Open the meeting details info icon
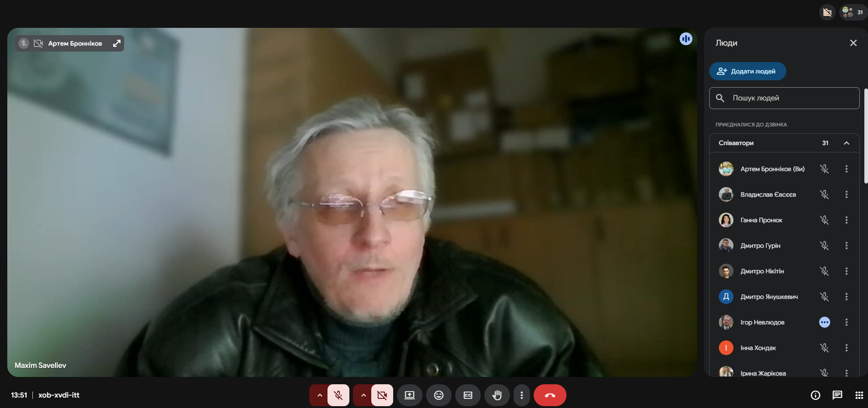The width and height of the screenshot is (868, 408). [815, 395]
